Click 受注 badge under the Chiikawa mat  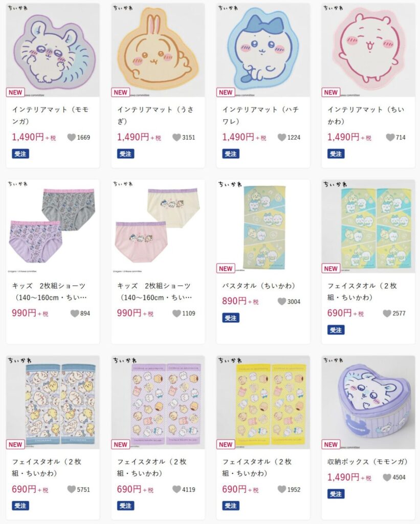click(x=336, y=154)
